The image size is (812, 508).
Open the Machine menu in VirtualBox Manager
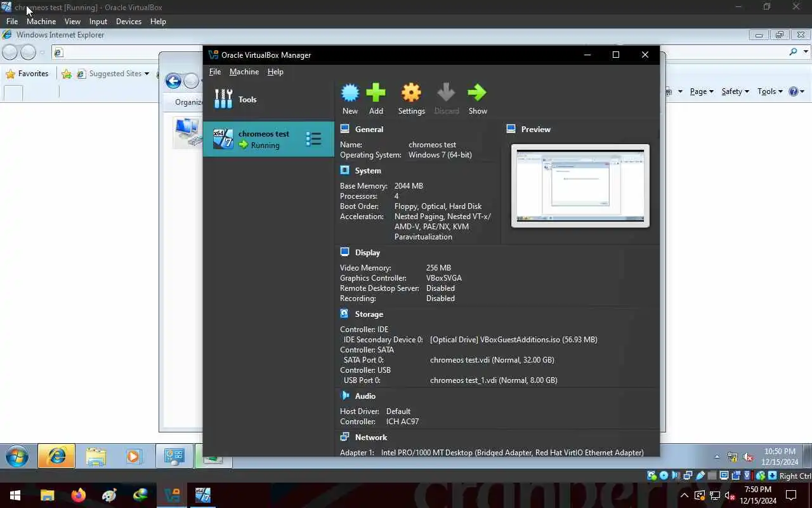tap(244, 72)
